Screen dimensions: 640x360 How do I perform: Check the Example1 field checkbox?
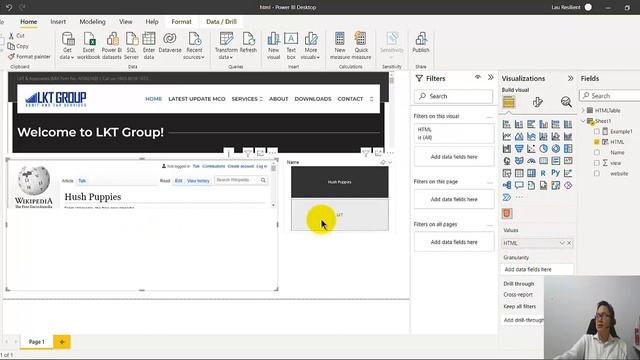pyautogui.click(x=597, y=131)
